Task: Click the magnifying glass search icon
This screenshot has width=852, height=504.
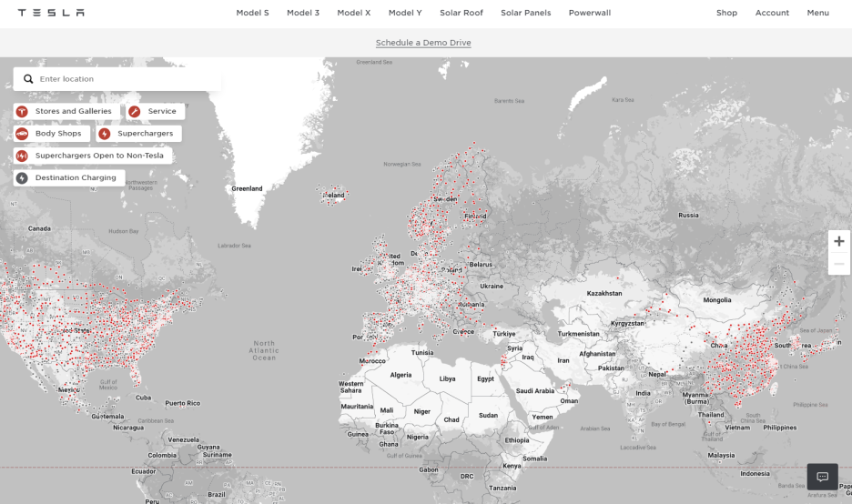Action: point(28,79)
